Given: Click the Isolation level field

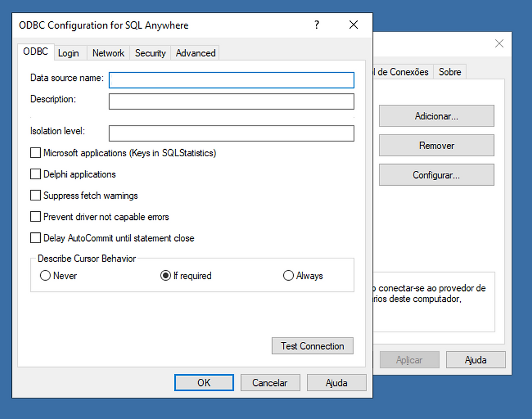Looking at the screenshot, I should [x=231, y=134].
